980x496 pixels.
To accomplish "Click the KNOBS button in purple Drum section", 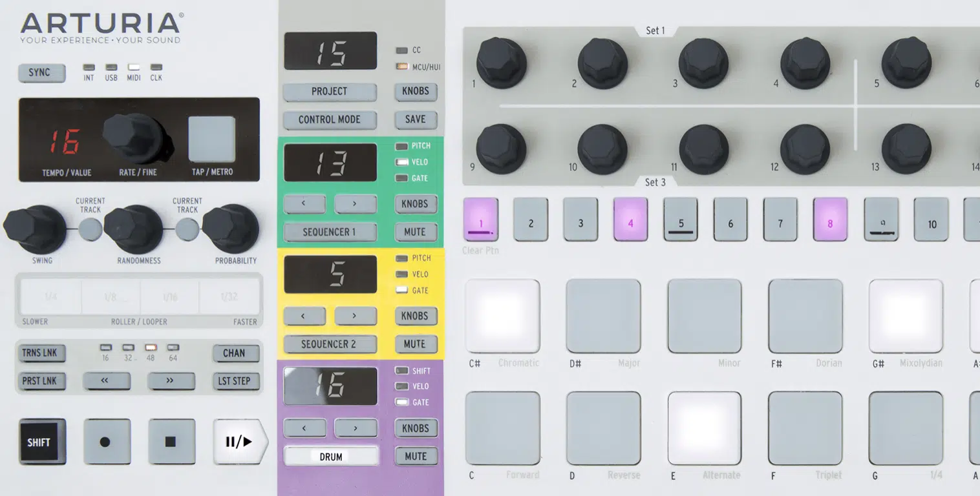I will point(416,428).
